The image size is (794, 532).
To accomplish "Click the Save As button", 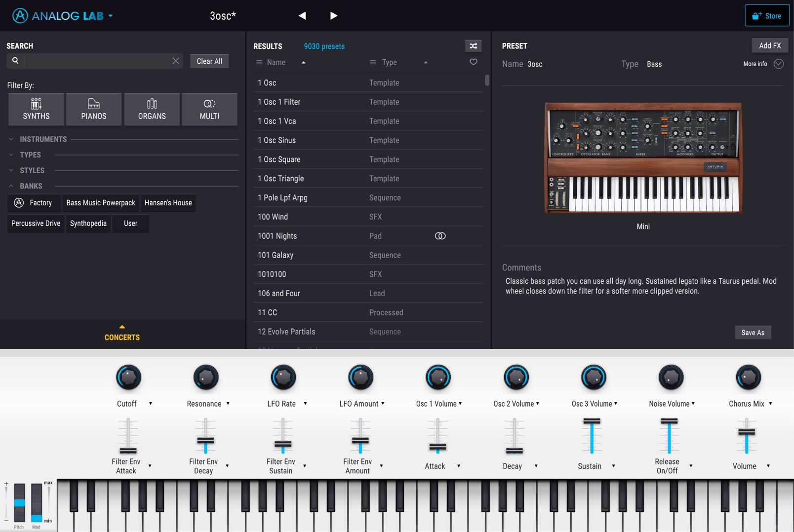I will 753,333.
